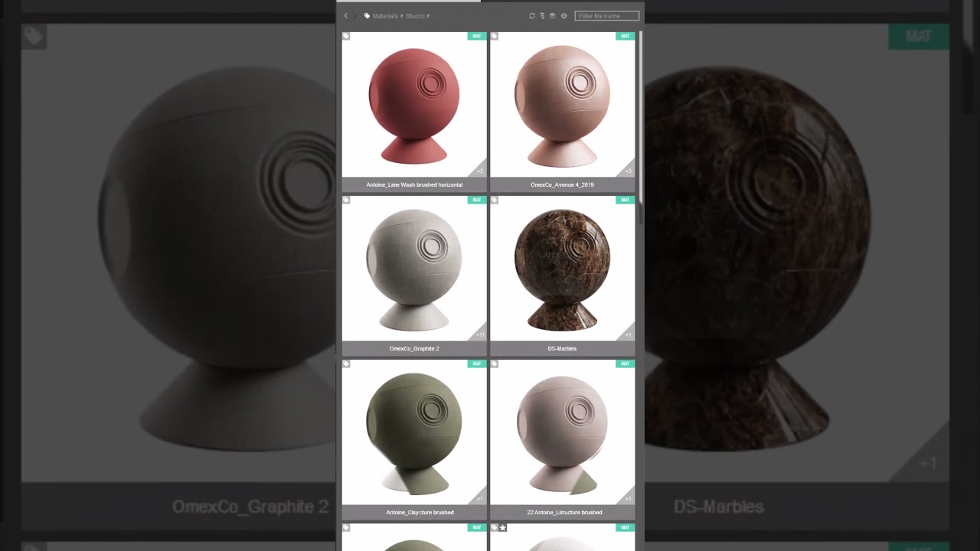Click tag icon on OmexCo_Avenue 4_2019 card
This screenshot has height=551, width=980.
tap(494, 36)
